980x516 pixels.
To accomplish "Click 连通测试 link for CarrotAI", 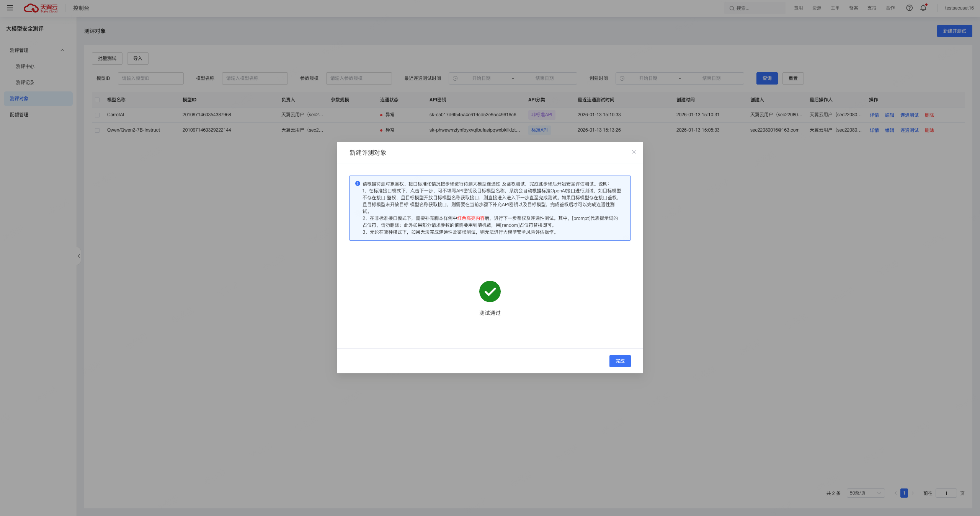I will pos(909,115).
